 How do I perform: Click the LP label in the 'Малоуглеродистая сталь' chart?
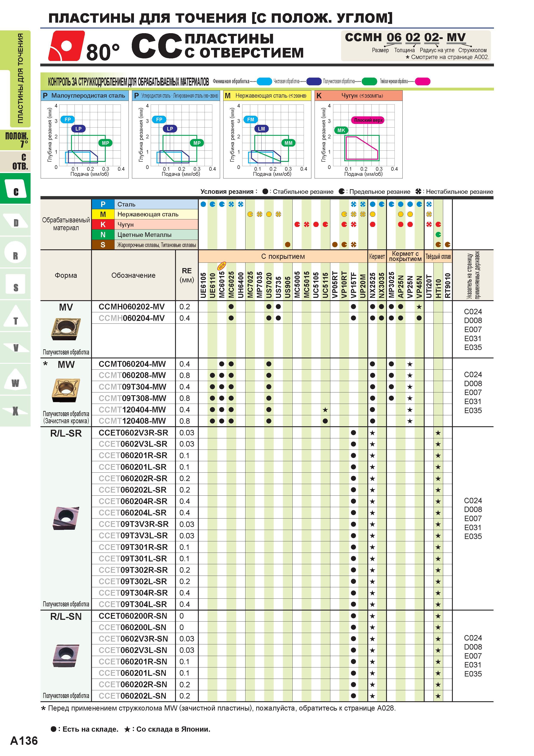coord(78,129)
